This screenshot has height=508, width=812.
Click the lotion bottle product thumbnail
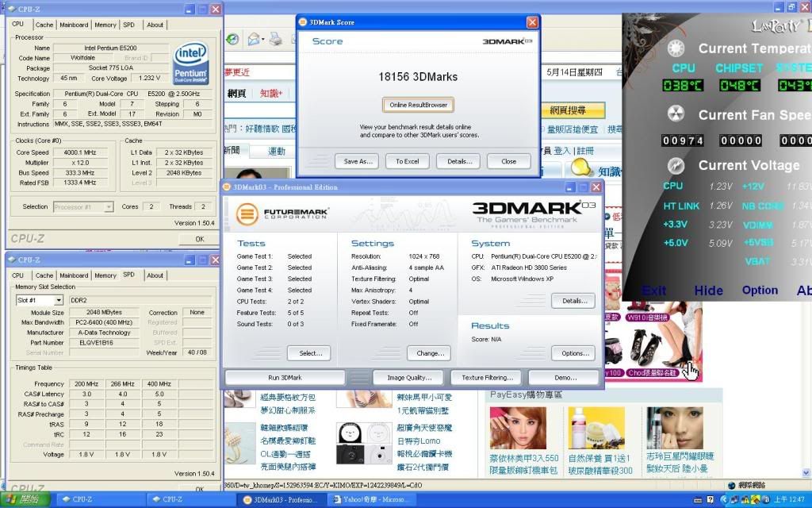[596, 428]
